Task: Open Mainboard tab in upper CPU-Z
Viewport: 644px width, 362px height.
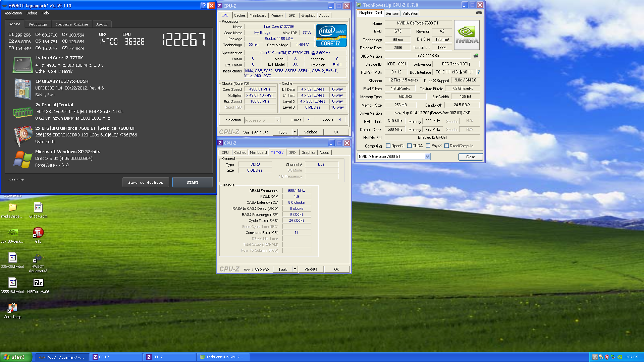Action: click(258, 15)
